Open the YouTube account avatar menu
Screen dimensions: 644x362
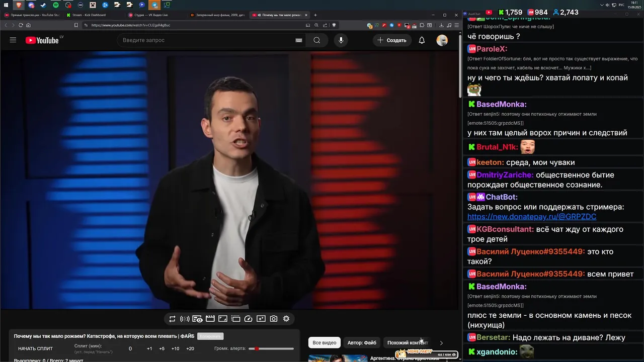click(x=442, y=40)
